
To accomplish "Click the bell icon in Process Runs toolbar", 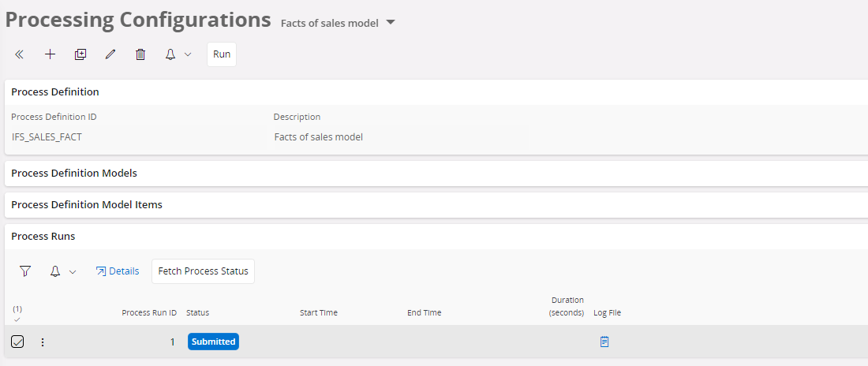I will (x=55, y=271).
